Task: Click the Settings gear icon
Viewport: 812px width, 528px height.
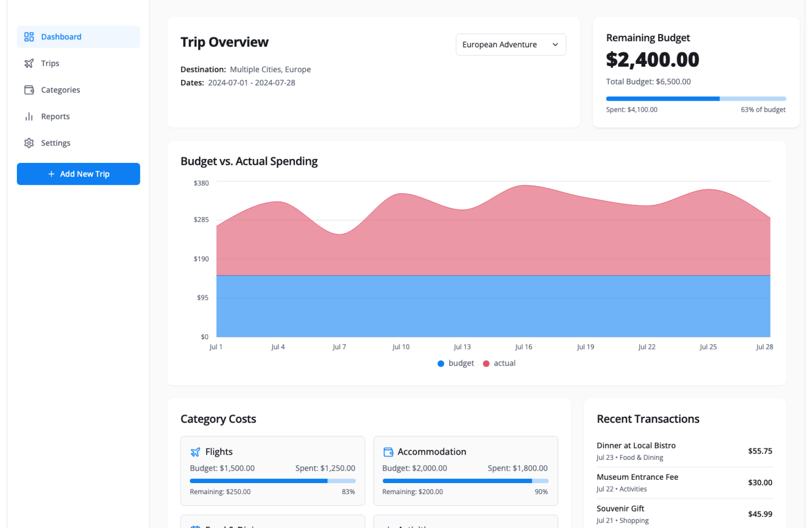Action: click(29, 143)
